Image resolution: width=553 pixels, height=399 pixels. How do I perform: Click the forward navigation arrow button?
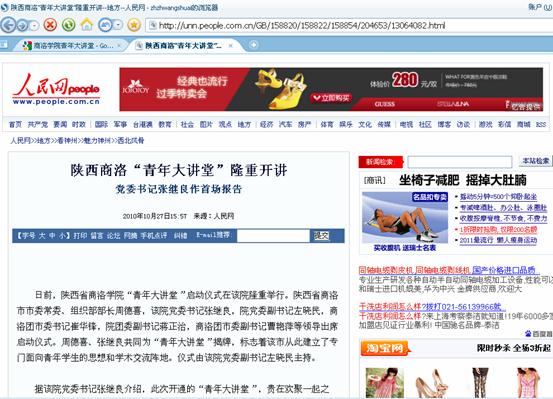pyautogui.click(x=23, y=25)
